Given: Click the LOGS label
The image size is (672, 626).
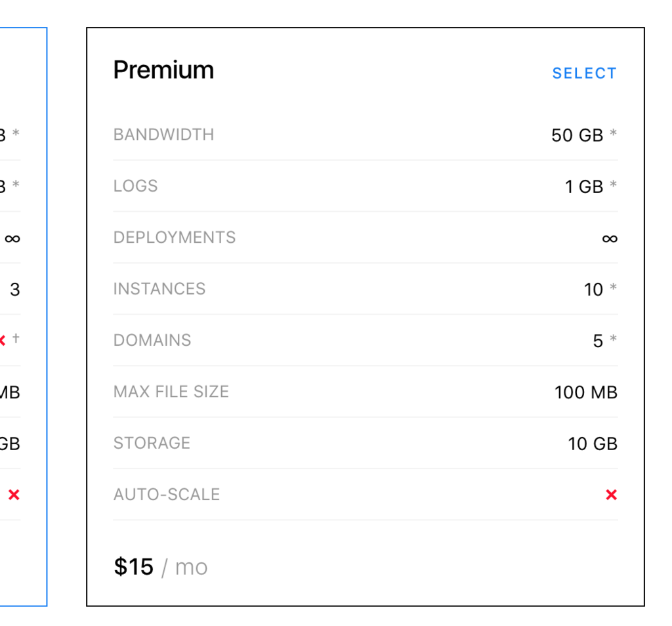Looking at the screenshot, I should [x=135, y=186].
